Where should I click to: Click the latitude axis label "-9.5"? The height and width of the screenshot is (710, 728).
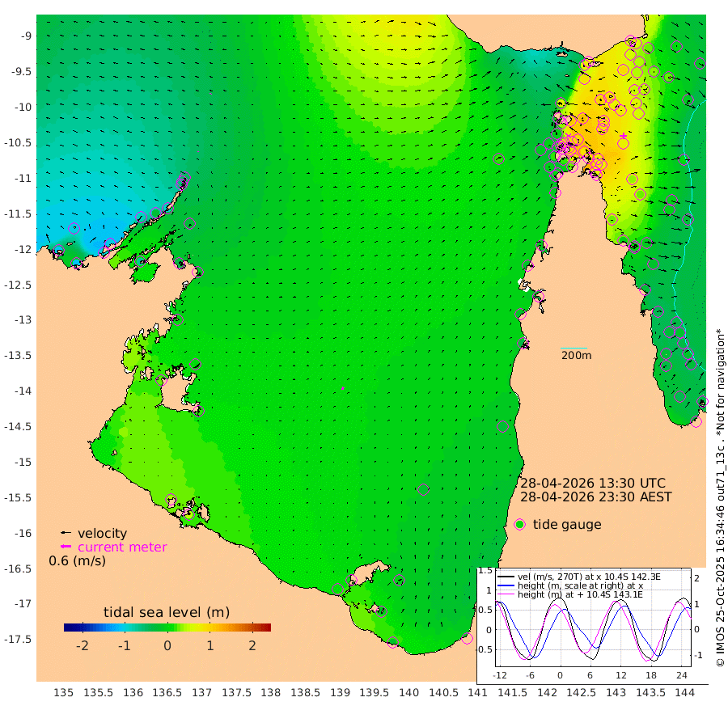pos(19,72)
